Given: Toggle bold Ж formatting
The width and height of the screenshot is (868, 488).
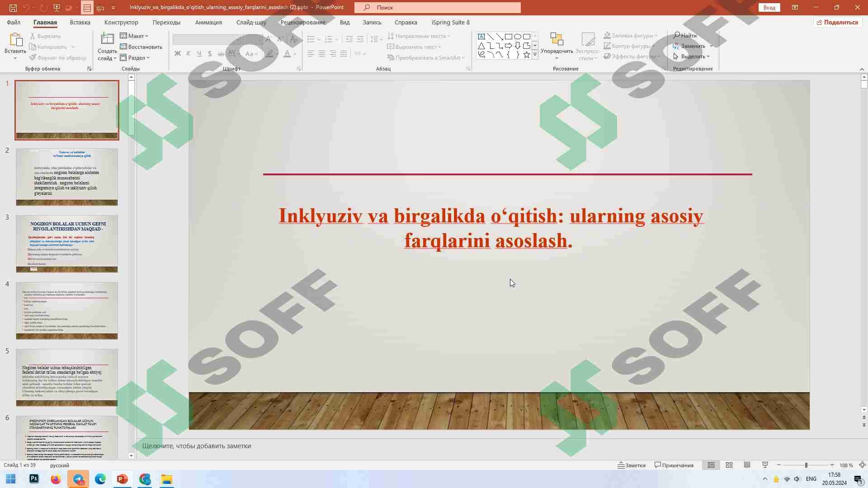Looking at the screenshot, I should tap(177, 54).
